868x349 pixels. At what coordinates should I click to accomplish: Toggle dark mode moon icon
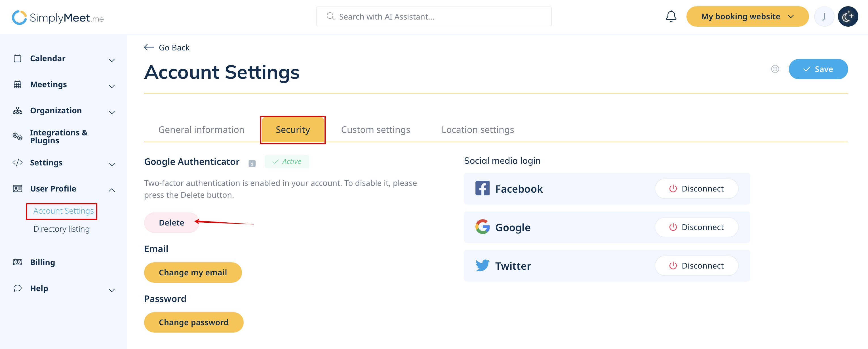[x=848, y=16]
